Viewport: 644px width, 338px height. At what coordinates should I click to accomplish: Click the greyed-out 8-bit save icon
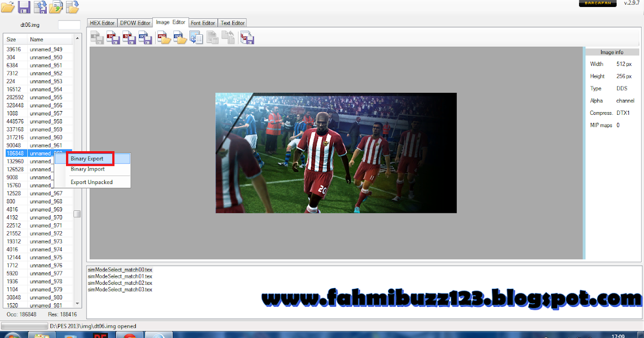[x=97, y=38]
